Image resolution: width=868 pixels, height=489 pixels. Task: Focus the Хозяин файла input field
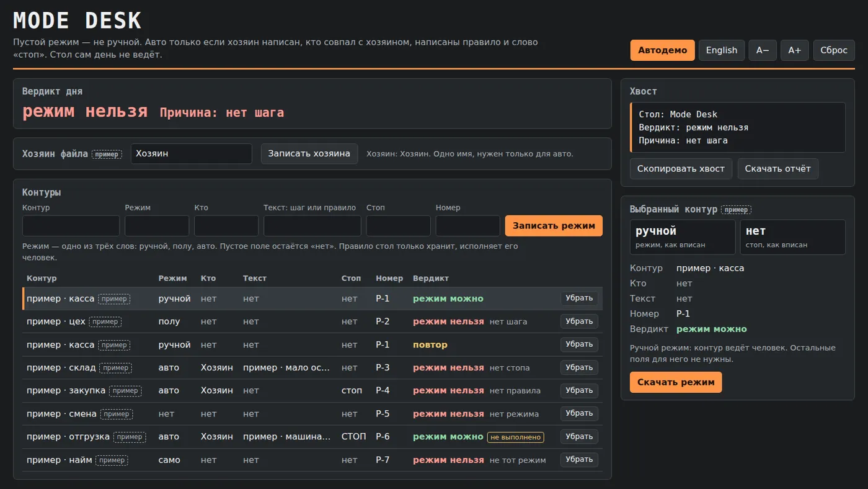(192, 153)
